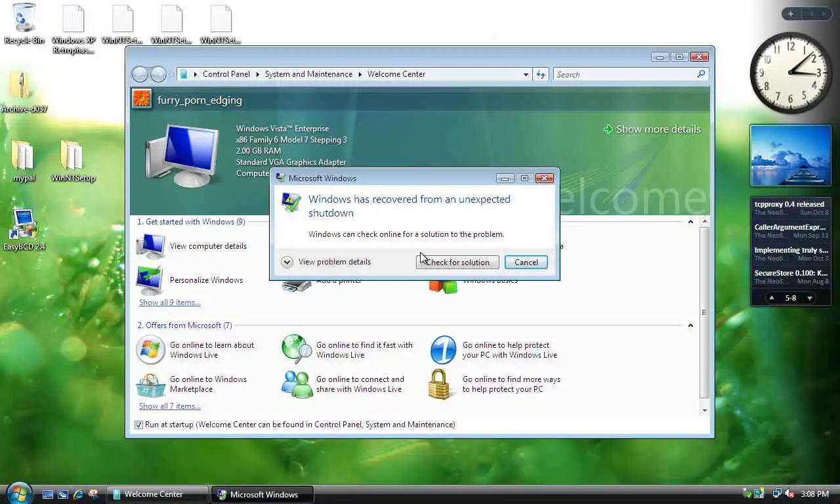
Task: Open Personalize Windows item
Action: [189, 280]
